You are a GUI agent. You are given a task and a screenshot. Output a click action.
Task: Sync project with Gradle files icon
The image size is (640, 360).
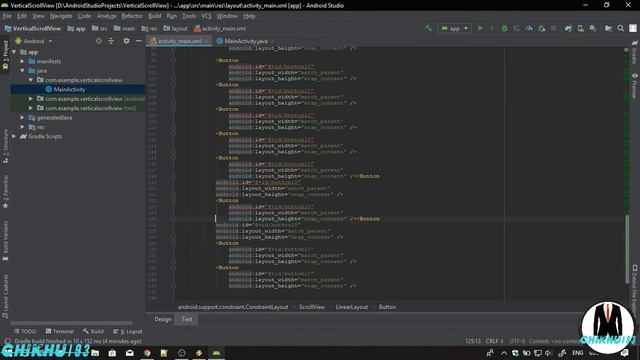point(568,28)
